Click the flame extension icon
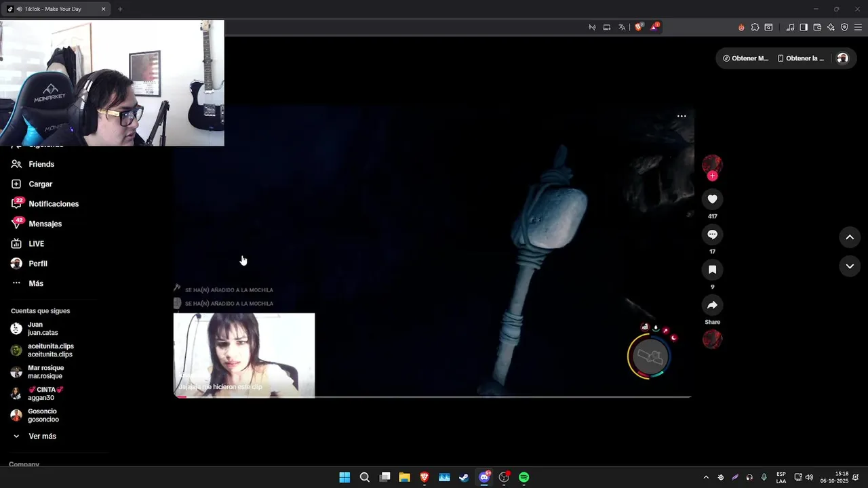The height and width of the screenshot is (488, 868). 741,27
